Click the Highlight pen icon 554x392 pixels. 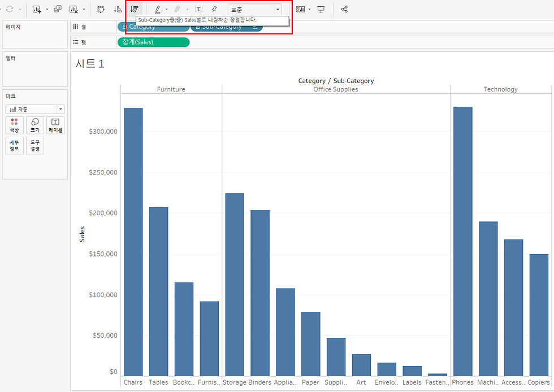click(x=158, y=9)
